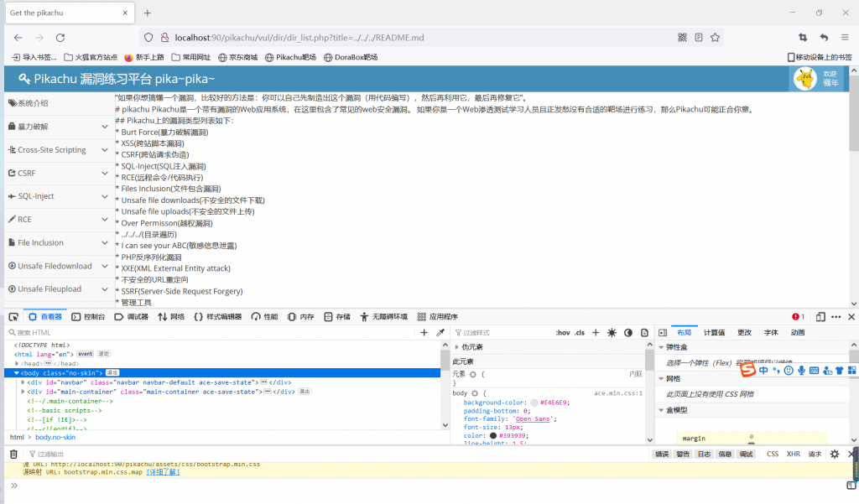This screenshot has width=859, height=504.
Task: Open the Style Editor (样式编辑器) tab
Action: pos(217,317)
